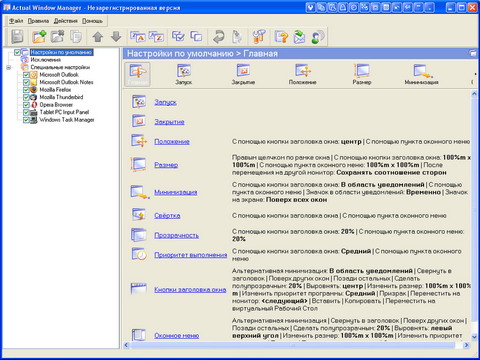The width and height of the screenshot is (480, 360).
Task: Toggle the Microsoft Outlook Notes checkbox
Action: pyautogui.click(x=26, y=82)
